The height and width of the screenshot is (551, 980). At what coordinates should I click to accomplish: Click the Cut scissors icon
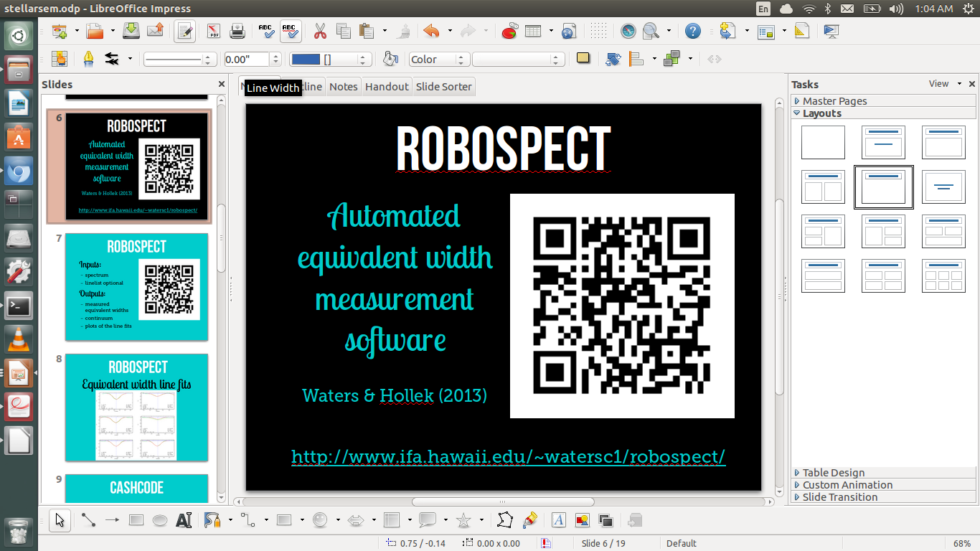[x=320, y=31]
